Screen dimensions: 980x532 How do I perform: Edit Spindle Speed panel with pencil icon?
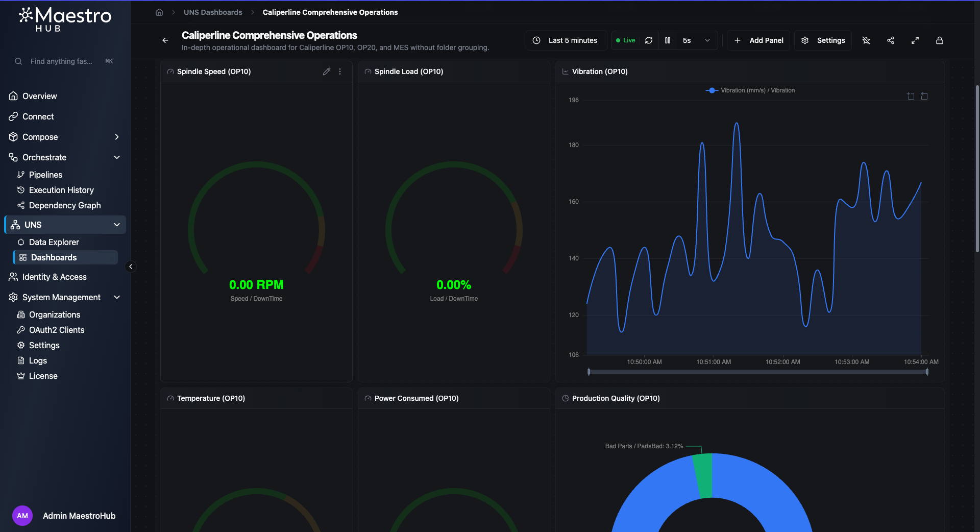[327, 71]
